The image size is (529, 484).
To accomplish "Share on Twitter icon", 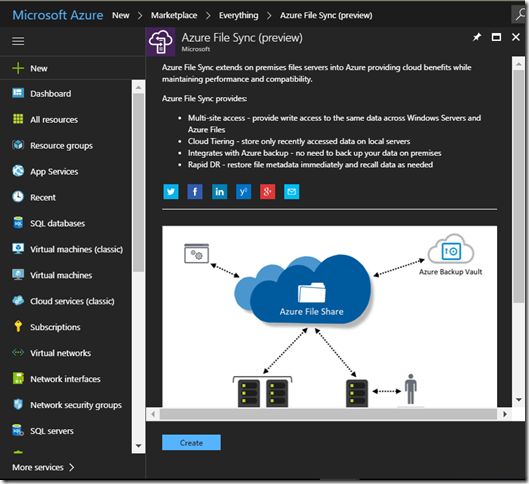I will click(x=171, y=192).
